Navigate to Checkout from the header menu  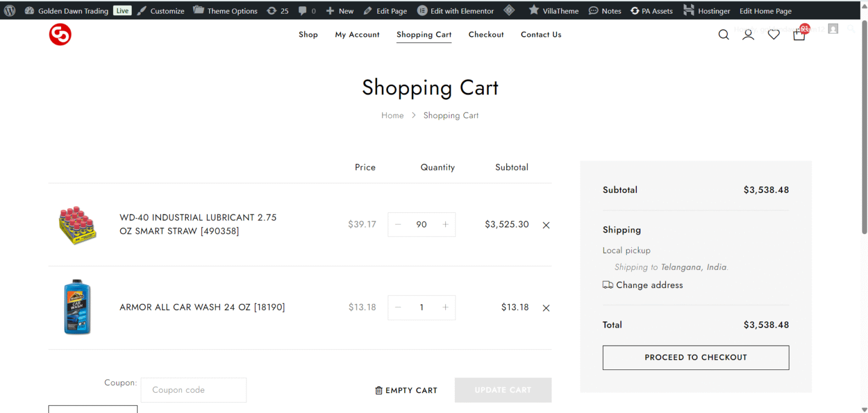(x=486, y=35)
